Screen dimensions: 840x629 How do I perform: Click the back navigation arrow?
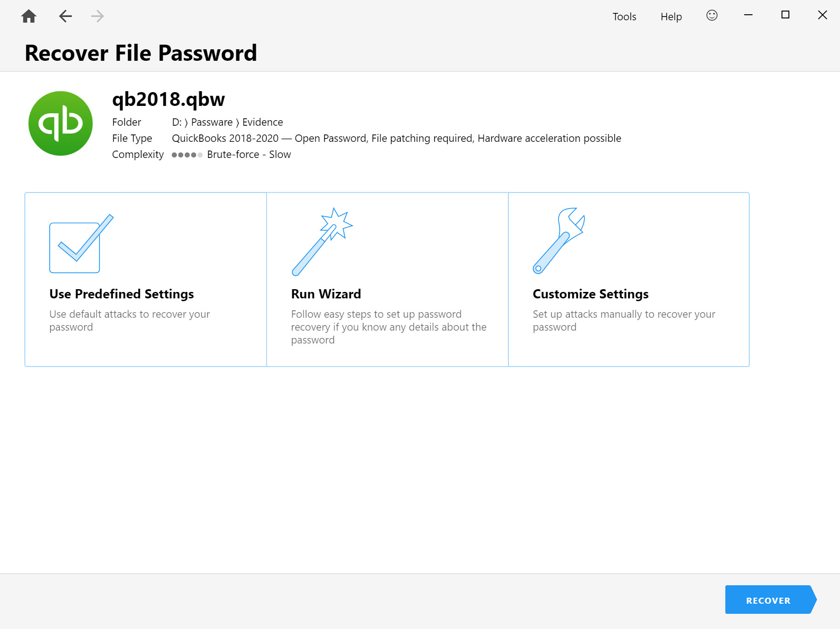point(65,16)
